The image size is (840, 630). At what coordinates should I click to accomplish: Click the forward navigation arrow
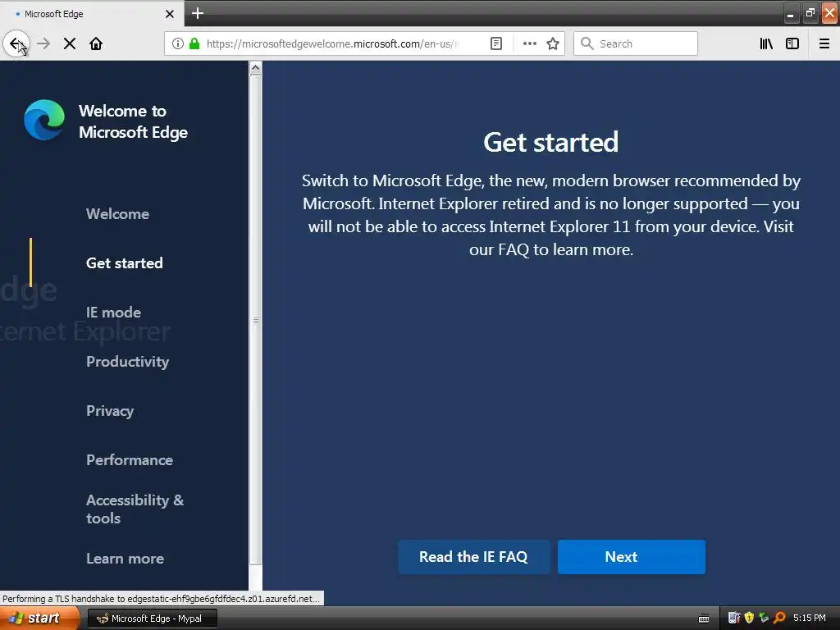[x=44, y=43]
